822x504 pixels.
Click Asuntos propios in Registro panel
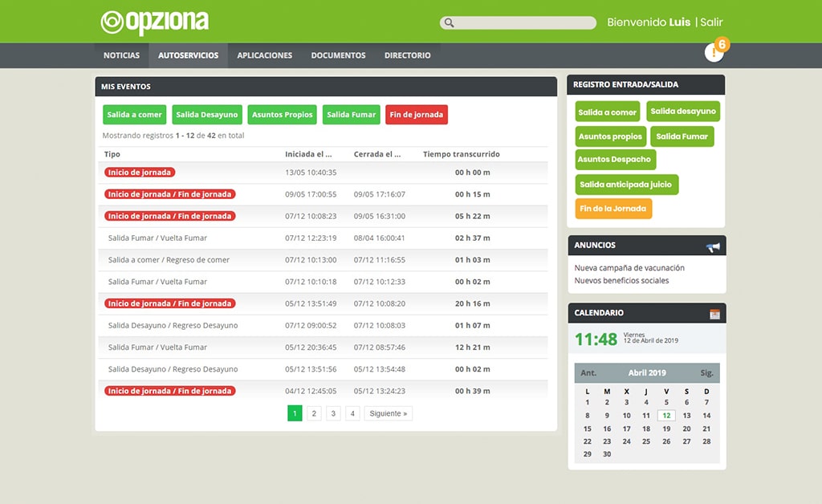click(610, 136)
